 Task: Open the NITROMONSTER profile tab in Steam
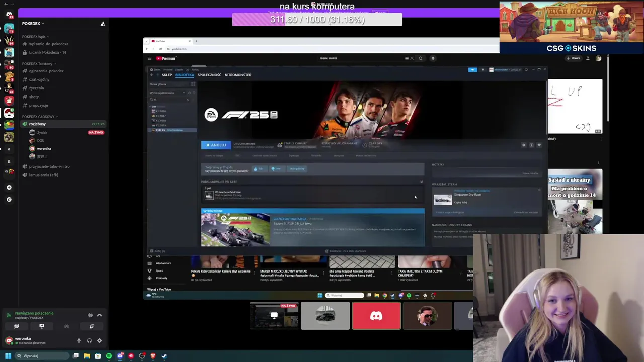click(x=238, y=75)
